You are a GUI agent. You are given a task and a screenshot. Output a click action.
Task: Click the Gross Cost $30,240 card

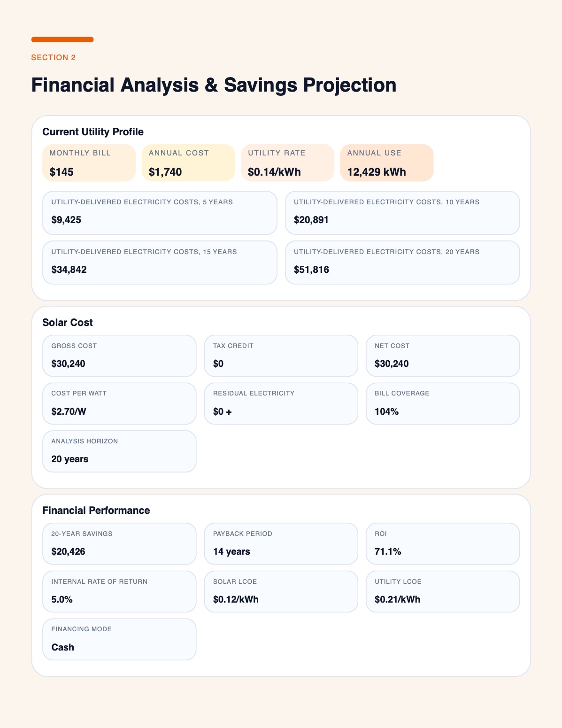[x=119, y=356]
